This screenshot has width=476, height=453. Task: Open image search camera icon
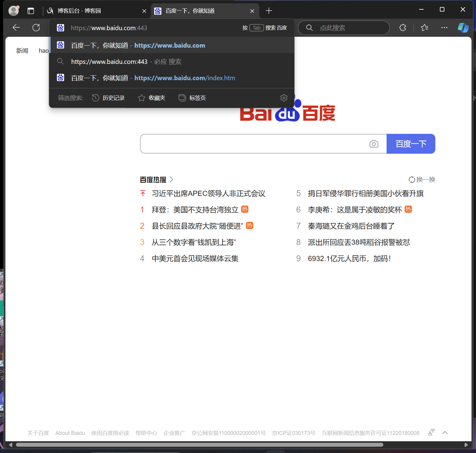pyautogui.click(x=374, y=144)
